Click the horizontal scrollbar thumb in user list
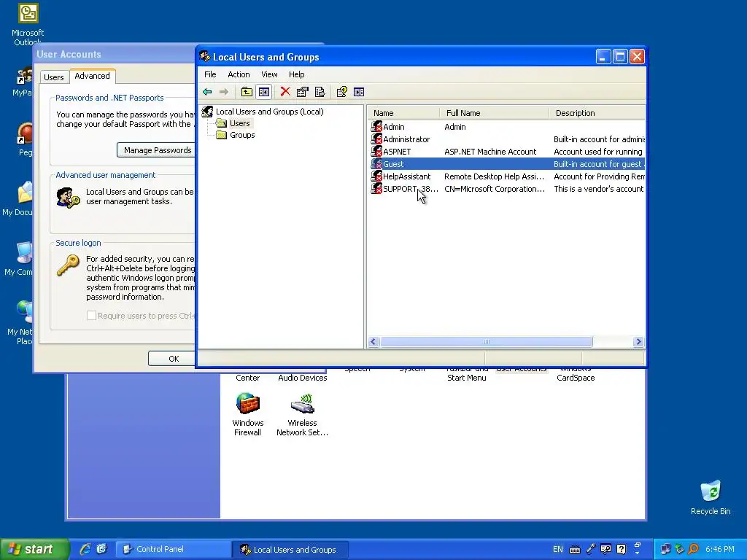 (486, 341)
